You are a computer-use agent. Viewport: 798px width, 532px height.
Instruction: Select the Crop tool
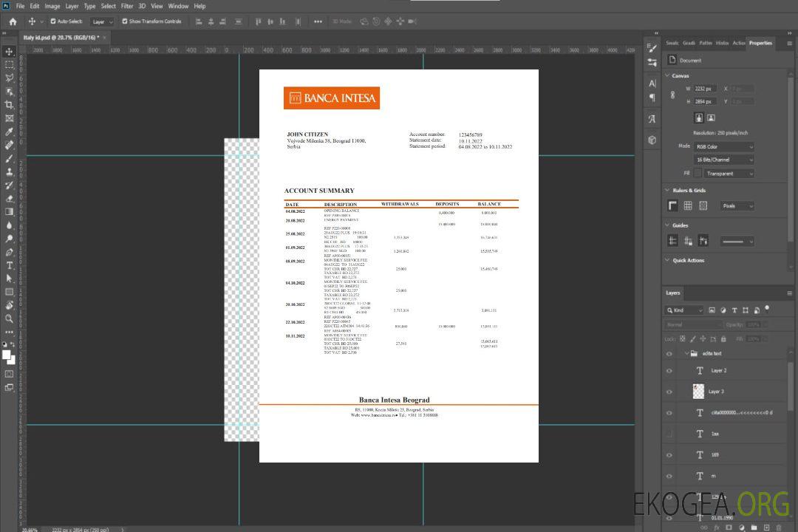point(9,105)
